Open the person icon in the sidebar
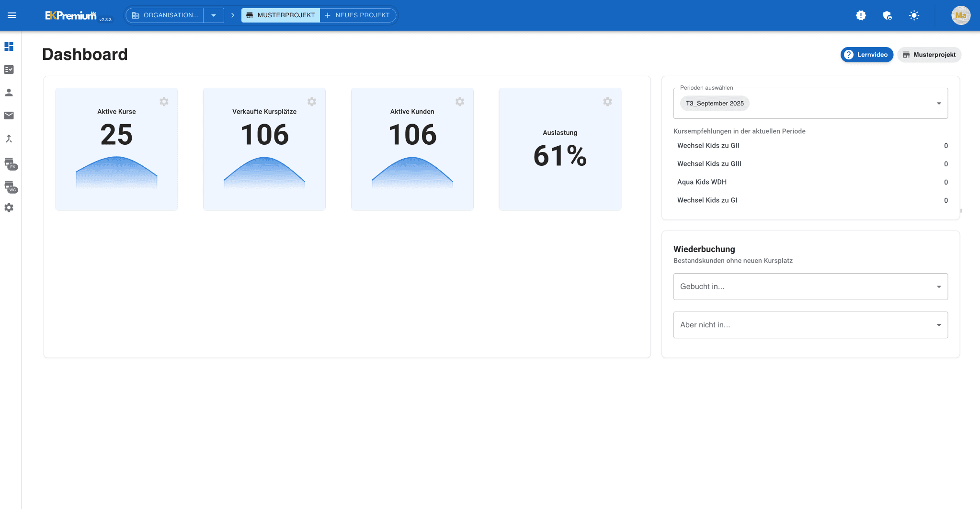Image resolution: width=980 pixels, height=509 pixels. tap(9, 93)
